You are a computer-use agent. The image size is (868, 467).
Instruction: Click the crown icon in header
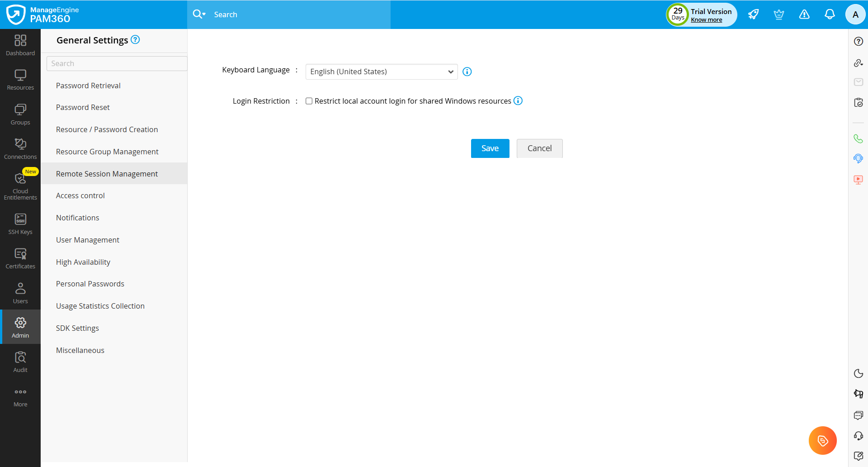(778, 14)
